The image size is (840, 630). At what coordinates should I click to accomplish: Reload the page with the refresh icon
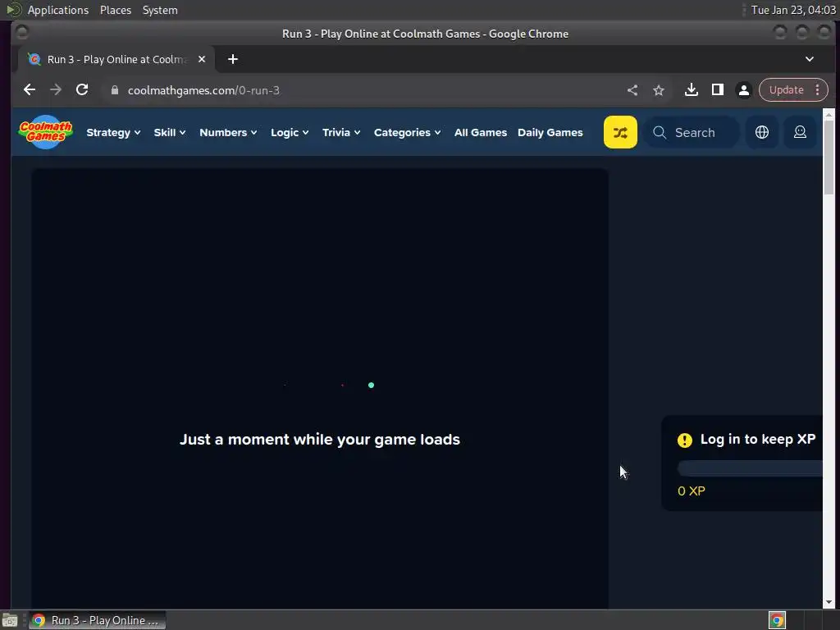click(x=82, y=90)
